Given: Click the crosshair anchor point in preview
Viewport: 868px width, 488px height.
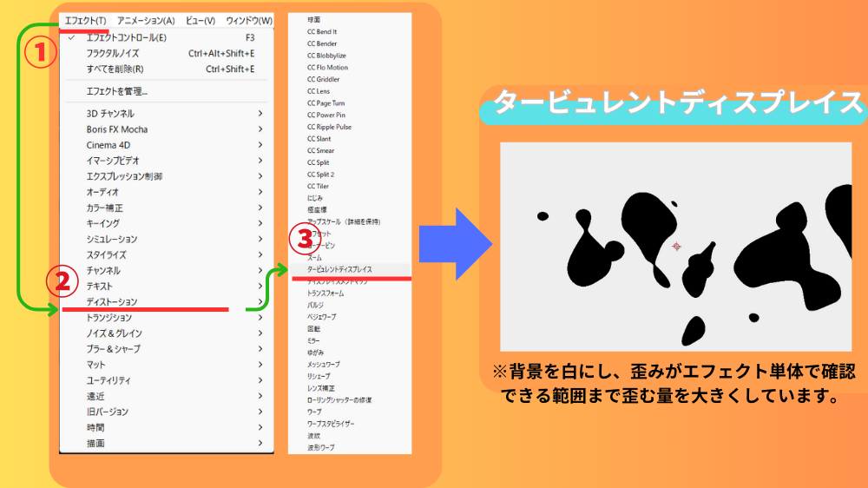Looking at the screenshot, I should [x=678, y=247].
